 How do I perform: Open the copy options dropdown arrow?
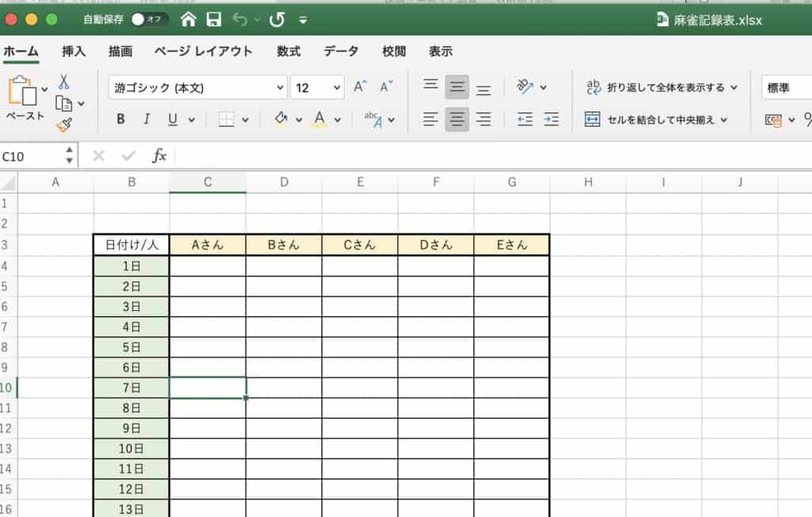click(x=82, y=104)
